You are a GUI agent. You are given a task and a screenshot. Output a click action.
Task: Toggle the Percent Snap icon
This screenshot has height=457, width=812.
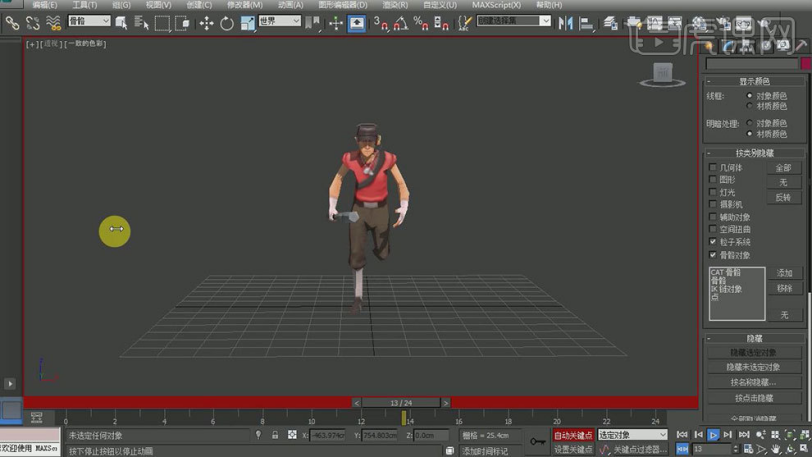(421, 23)
